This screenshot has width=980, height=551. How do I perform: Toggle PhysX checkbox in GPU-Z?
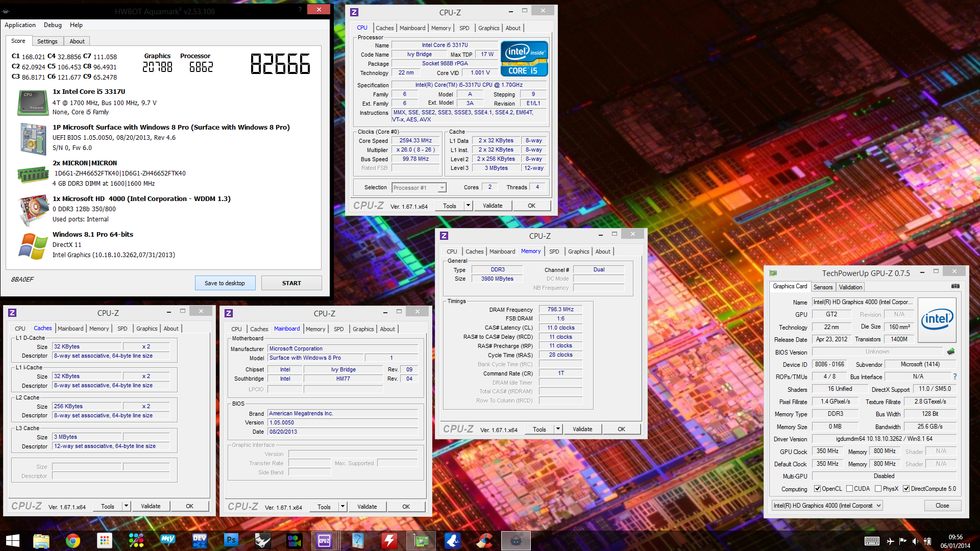(x=878, y=489)
